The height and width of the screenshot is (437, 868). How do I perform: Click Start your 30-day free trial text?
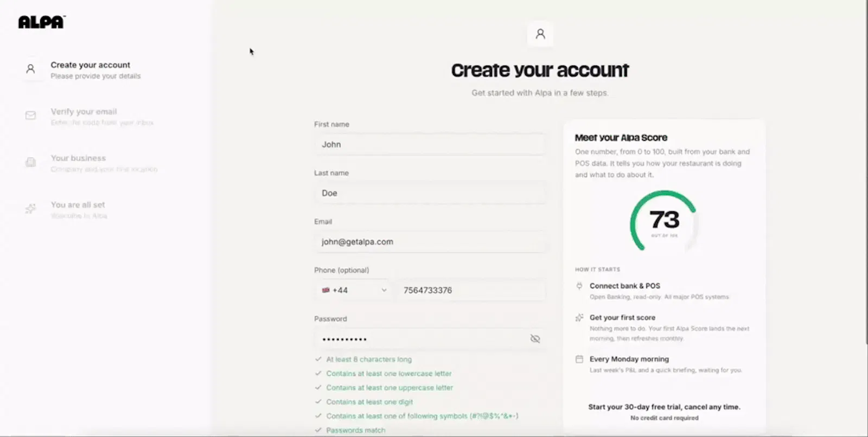click(x=664, y=407)
